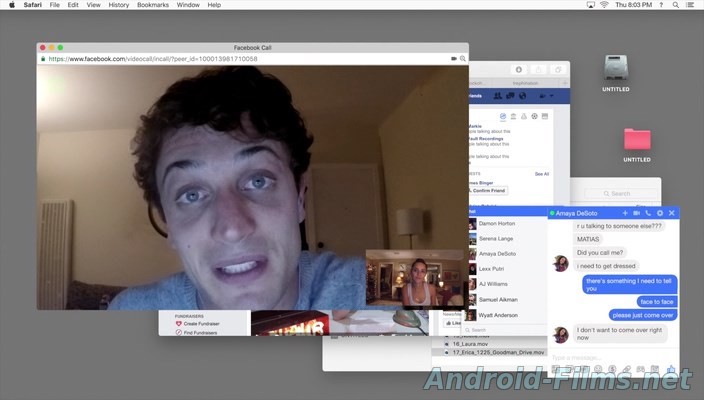Click the menu bar clock Thu 8:03 PM
The width and height of the screenshot is (704, 400).
pos(633,5)
